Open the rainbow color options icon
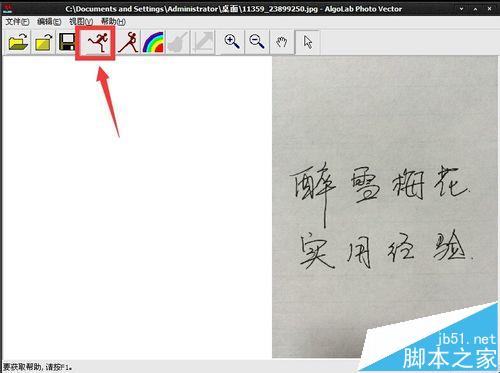Image resolution: width=500 pixels, height=373 pixels. point(153,42)
